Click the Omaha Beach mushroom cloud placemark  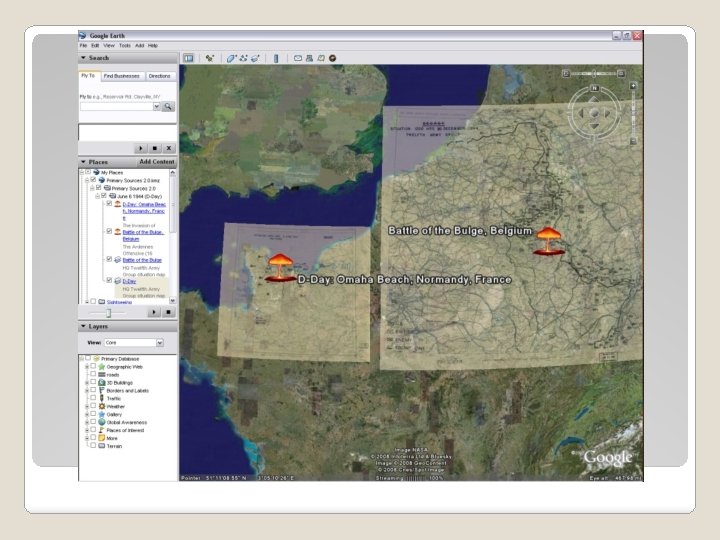(x=278, y=267)
